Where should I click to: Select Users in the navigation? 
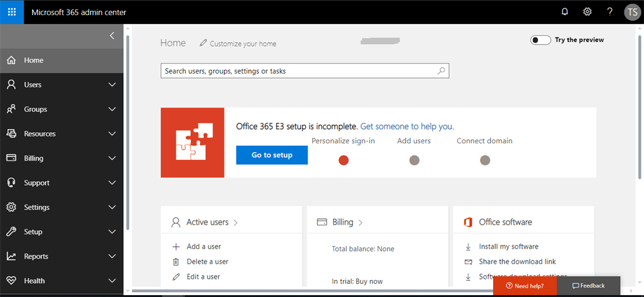pos(62,84)
